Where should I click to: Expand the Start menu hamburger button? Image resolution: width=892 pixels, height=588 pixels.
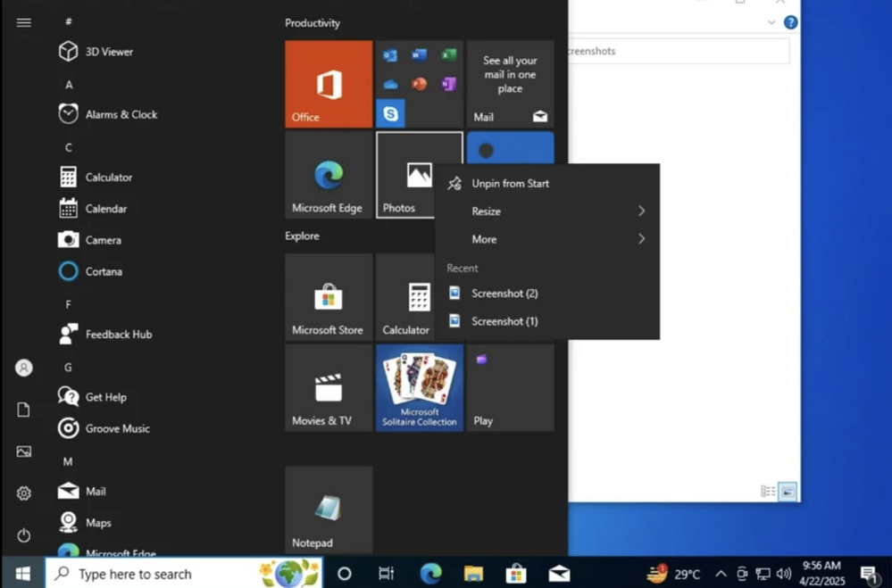(x=24, y=22)
